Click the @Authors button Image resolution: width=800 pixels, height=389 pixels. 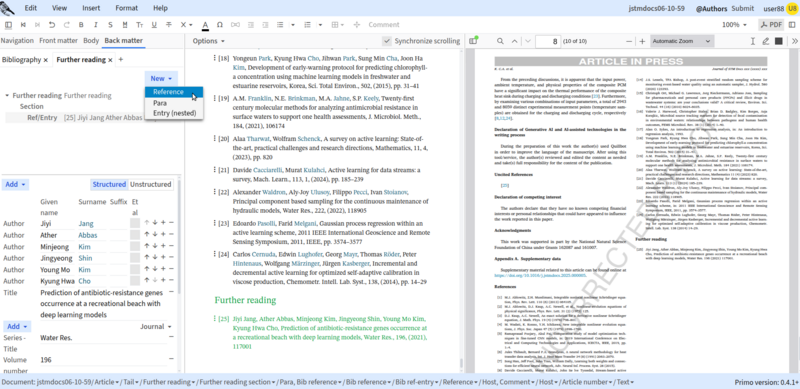tap(711, 8)
